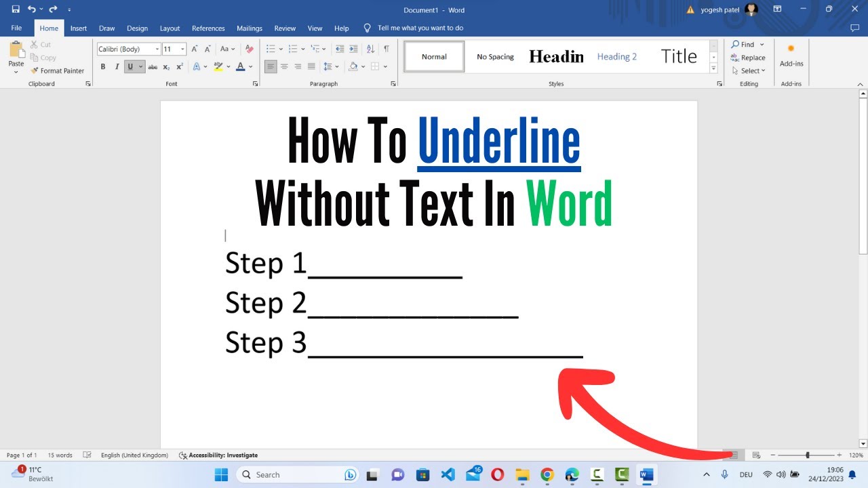Sort text with the A-Z sort icon

370,49
